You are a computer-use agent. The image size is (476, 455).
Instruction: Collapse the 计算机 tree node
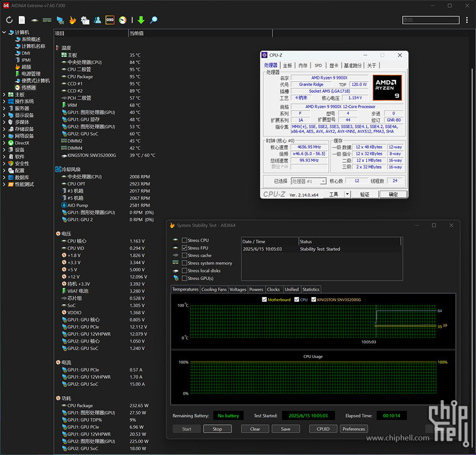tap(4, 32)
